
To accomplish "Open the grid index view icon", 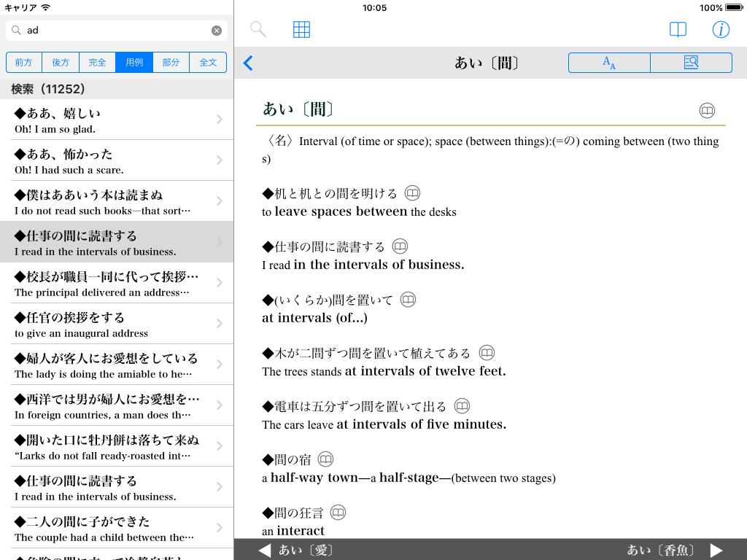I will tap(301, 29).
